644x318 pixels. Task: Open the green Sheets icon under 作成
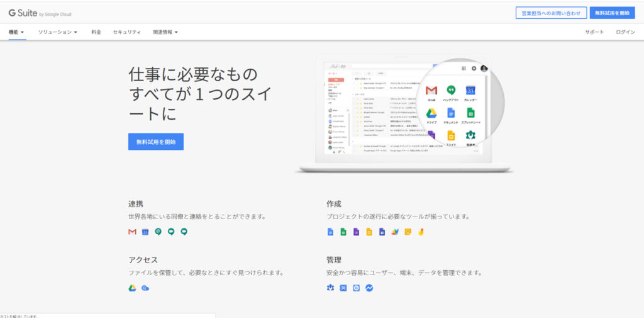(343, 232)
